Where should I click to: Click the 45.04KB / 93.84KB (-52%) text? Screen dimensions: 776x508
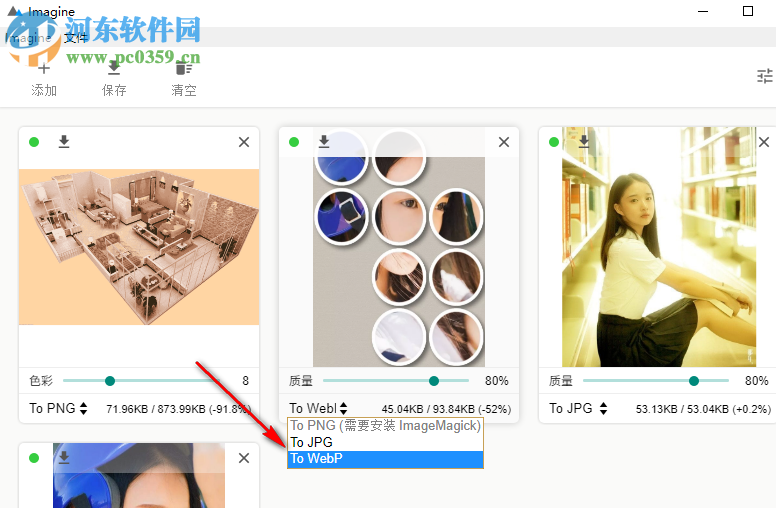tap(446, 409)
